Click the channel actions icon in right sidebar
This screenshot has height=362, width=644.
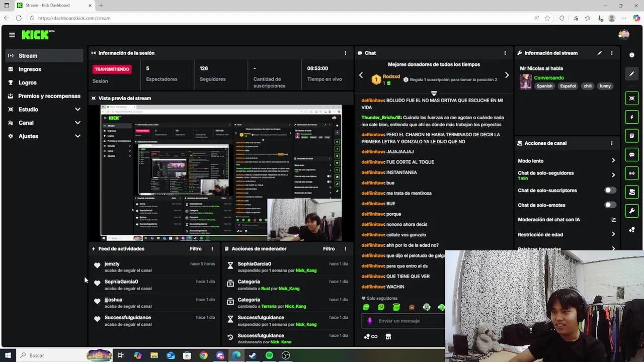point(632,192)
